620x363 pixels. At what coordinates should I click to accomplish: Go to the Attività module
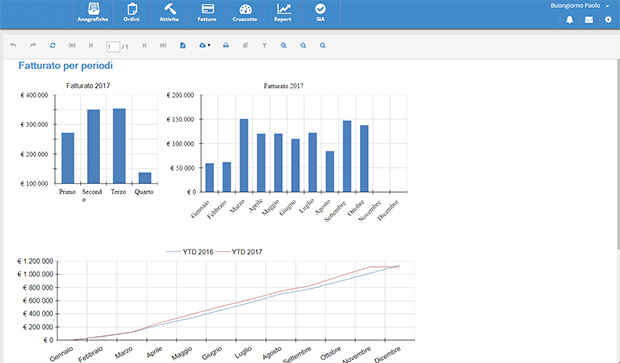[169, 13]
